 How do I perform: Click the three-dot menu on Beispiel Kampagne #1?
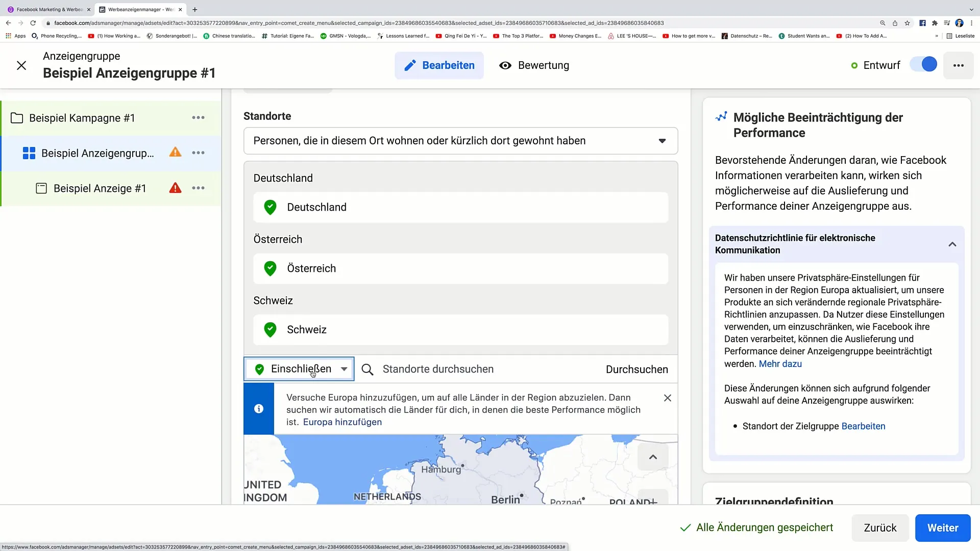tap(198, 118)
